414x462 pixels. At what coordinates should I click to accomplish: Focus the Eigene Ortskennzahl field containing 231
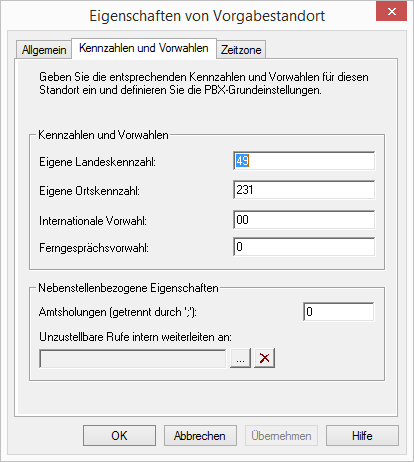click(304, 190)
